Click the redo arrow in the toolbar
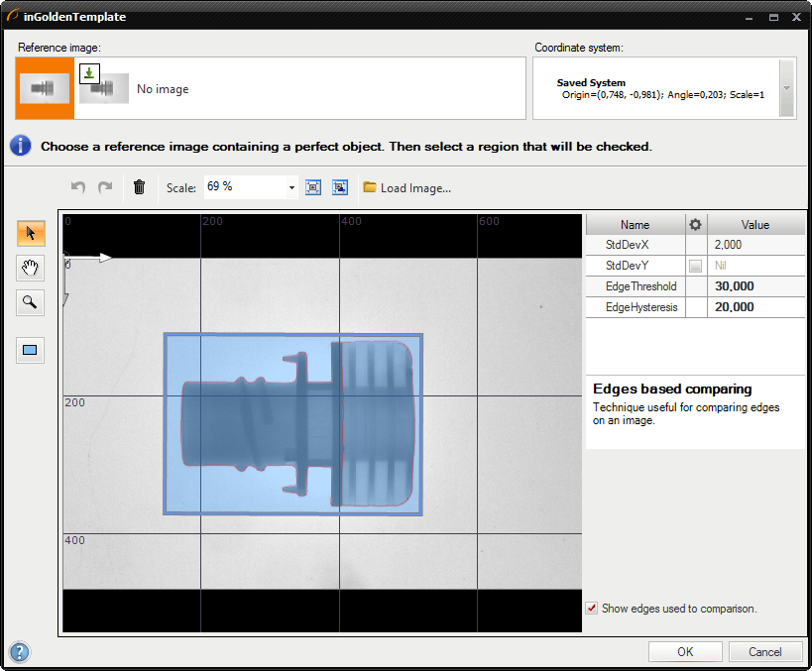The width and height of the screenshot is (812, 671). click(105, 187)
